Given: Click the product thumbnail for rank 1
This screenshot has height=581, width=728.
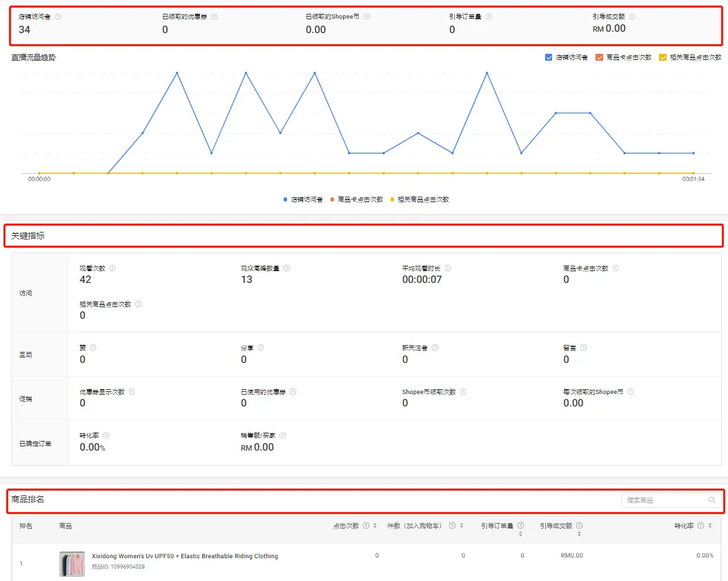Looking at the screenshot, I should 72,564.
